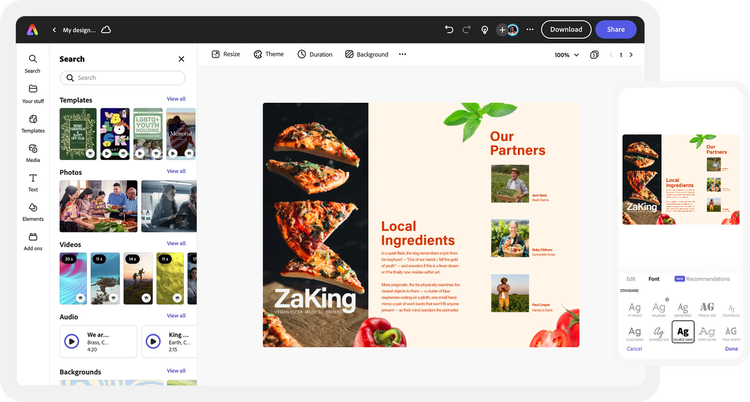View all Audio
The image size is (750, 402).
(x=176, y=316)
